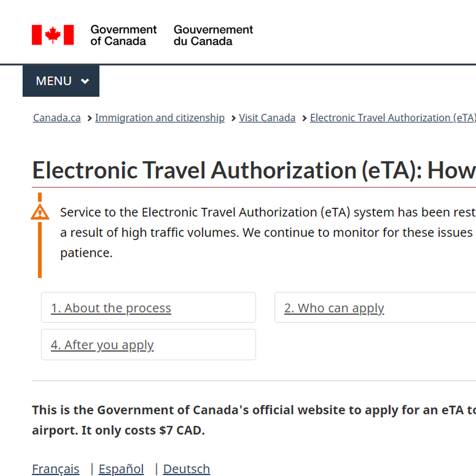Switch the page language to Deutsch

[x=186, y=469]
